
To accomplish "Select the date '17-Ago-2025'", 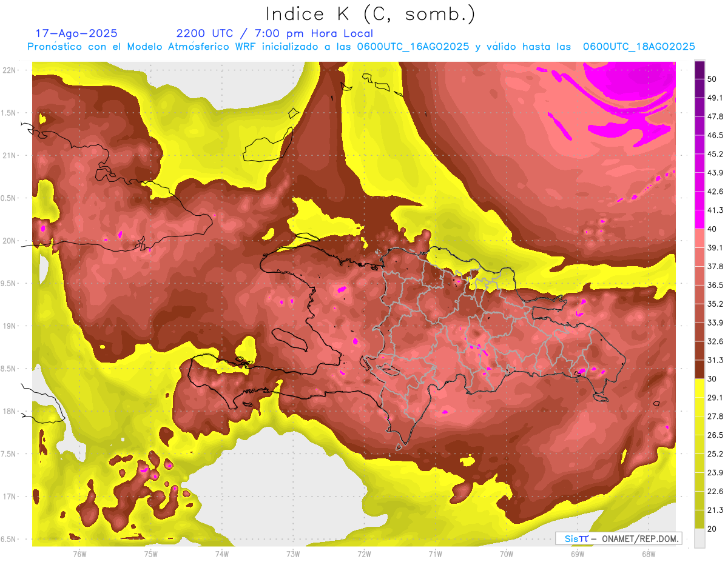I will [x=76, y=33].
